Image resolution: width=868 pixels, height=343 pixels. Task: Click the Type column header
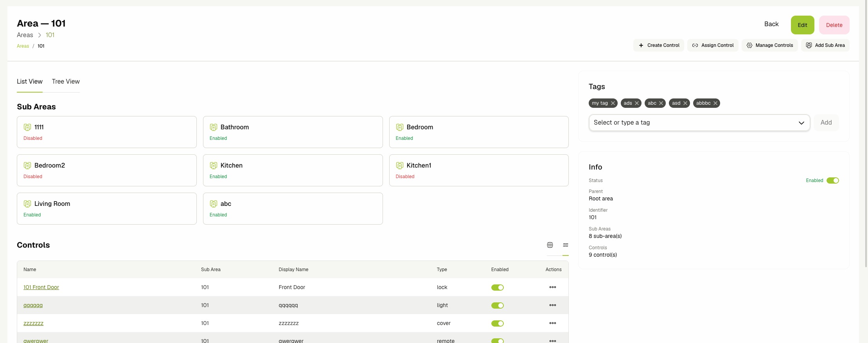pos(442,270)
